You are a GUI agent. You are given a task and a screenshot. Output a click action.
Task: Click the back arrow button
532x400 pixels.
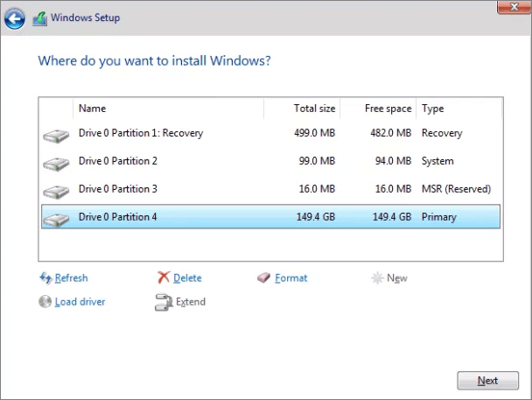coord(15,18)
